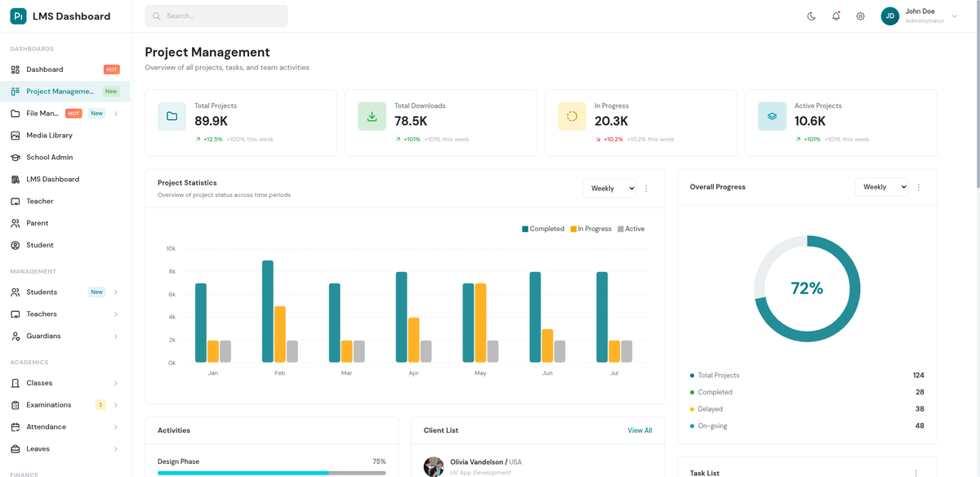The image size is (980, 477).
Task: Click the In Progress spinner icon
Action: pyautogui.click(x=572, y=117)
